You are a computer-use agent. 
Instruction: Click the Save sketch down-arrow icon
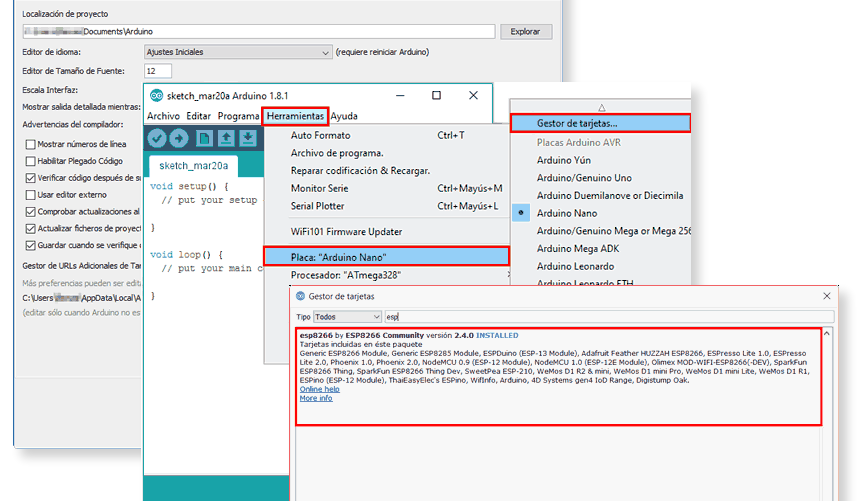coord(247,138)
